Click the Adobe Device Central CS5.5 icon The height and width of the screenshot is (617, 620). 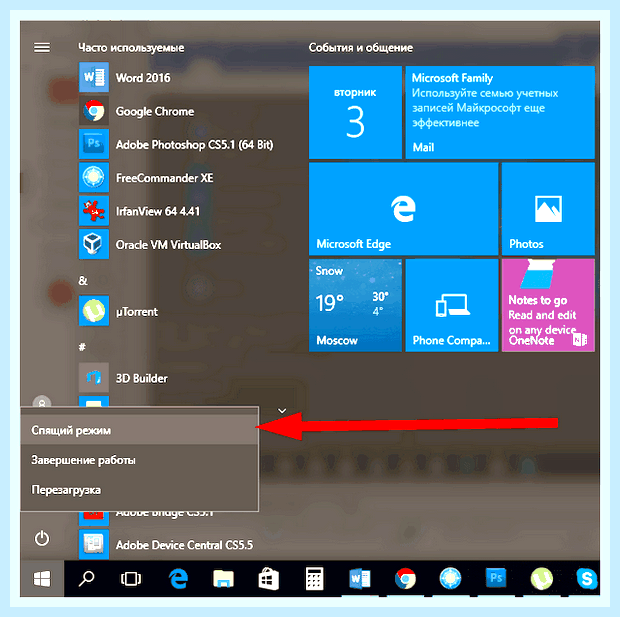pyautogui.click(x=94, y=545)
